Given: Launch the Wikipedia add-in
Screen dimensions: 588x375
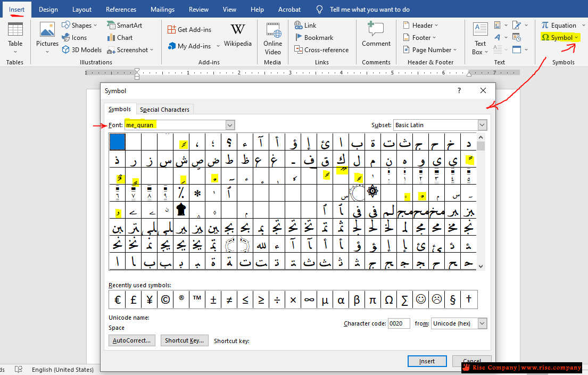Looking at the screenshot, I should click(238, 35).
